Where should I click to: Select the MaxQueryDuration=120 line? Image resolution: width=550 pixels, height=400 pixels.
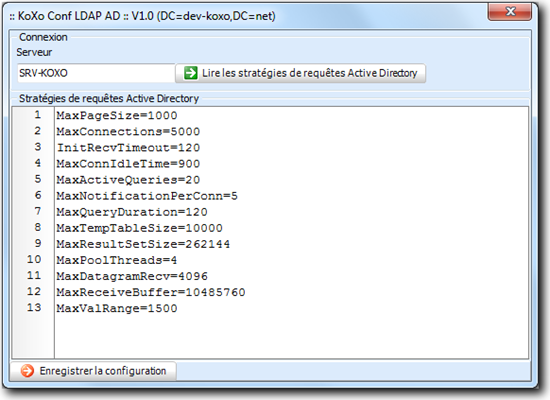point(132,212)
